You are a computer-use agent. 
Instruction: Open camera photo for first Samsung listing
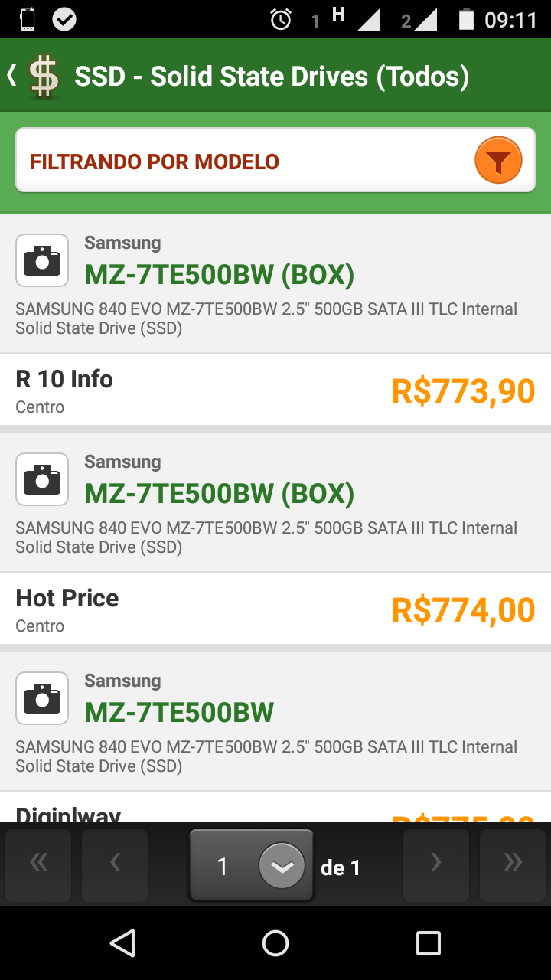tap(42, 260)
